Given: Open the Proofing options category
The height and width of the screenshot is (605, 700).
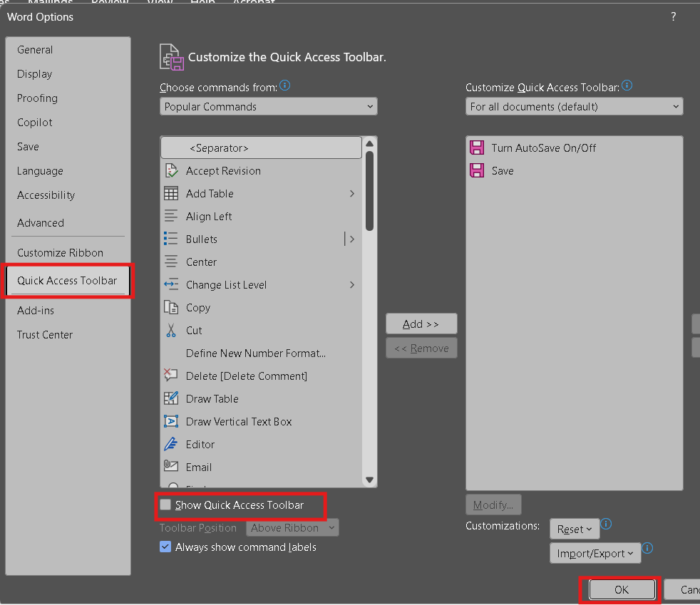Looking at the screenshot, I should tap(68, 98).
